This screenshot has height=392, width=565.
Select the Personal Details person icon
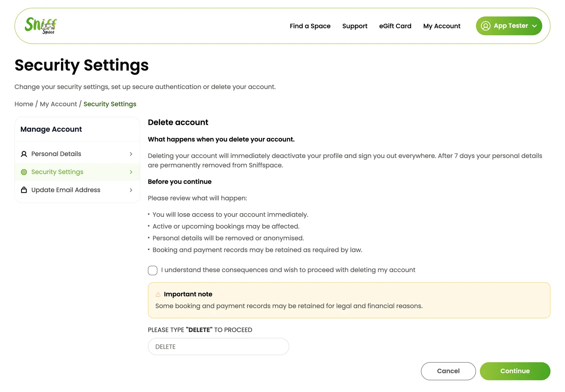24,154
